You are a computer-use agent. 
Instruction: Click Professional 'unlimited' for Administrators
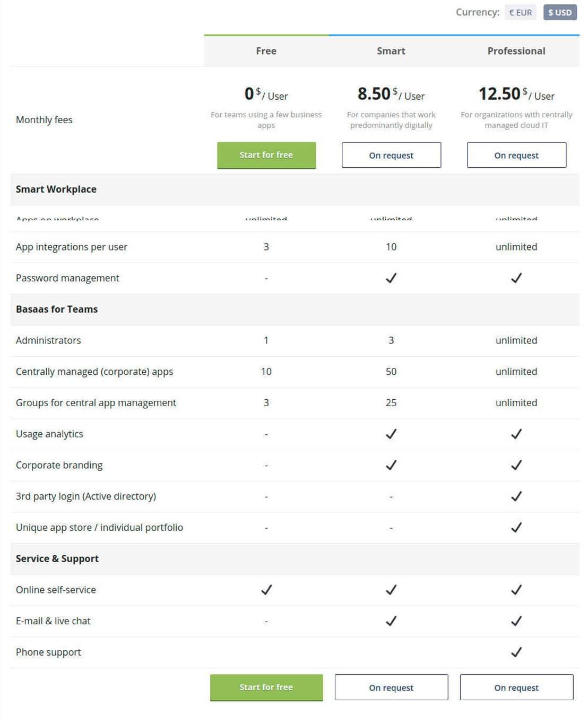pyautogui.click(x=516, y=340)
